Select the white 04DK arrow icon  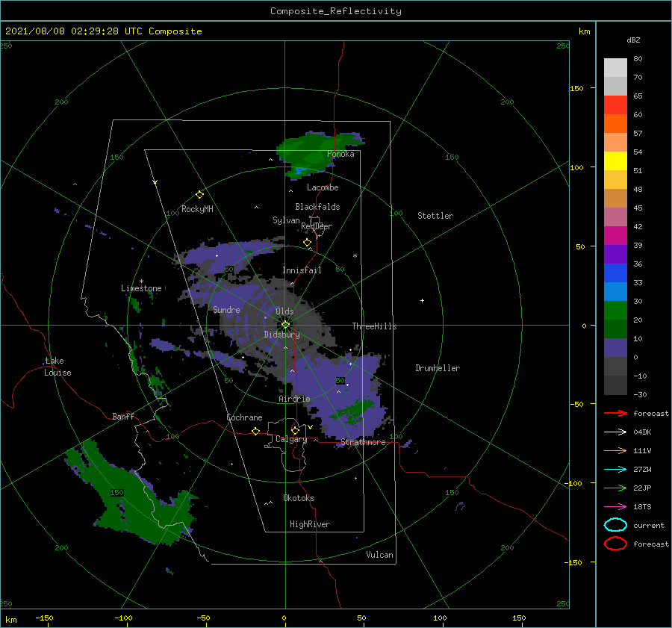(615, 432)
